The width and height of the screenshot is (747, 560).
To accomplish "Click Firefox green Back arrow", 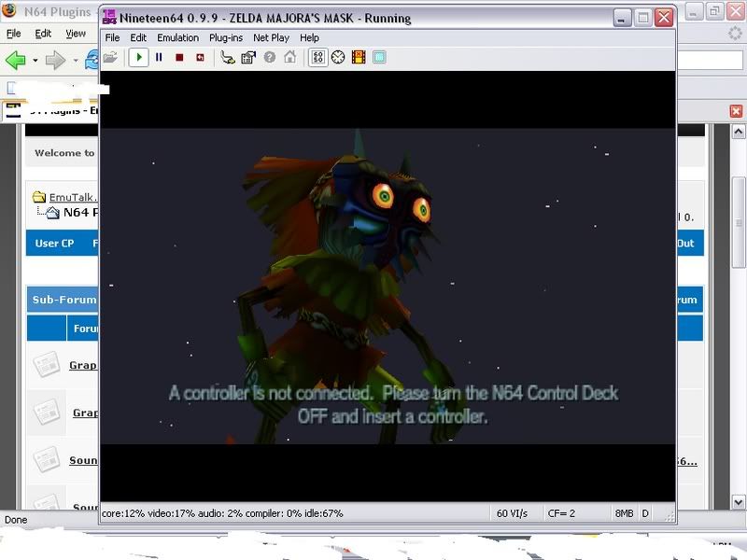I will (x=15, y=60).
